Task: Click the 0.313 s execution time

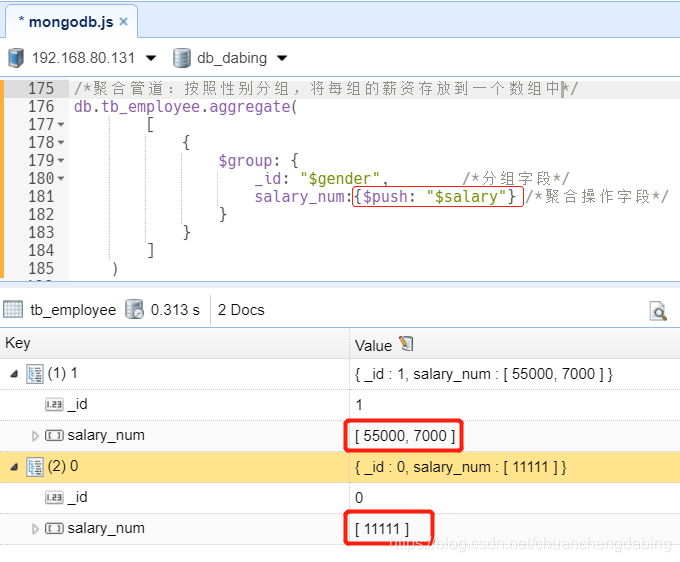Action: 175,310
